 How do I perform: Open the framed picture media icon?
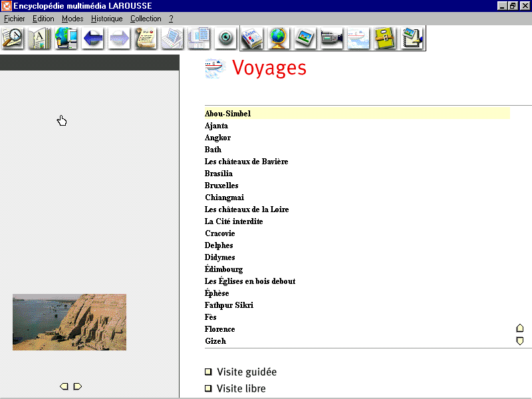305,38
